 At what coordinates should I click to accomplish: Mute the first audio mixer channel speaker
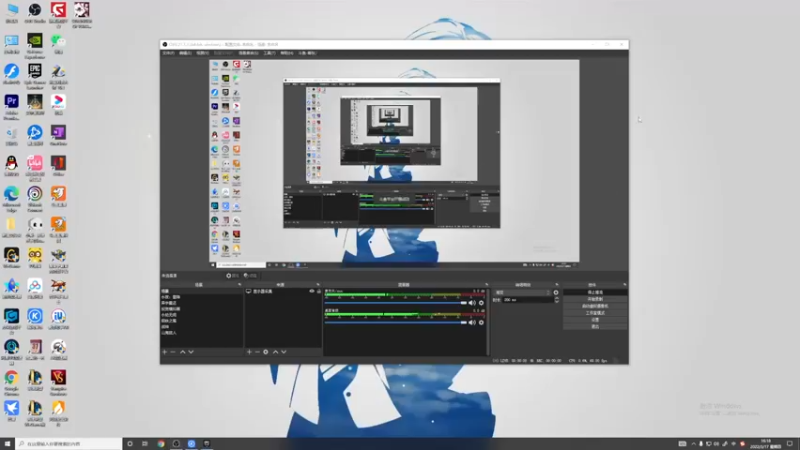472,303
